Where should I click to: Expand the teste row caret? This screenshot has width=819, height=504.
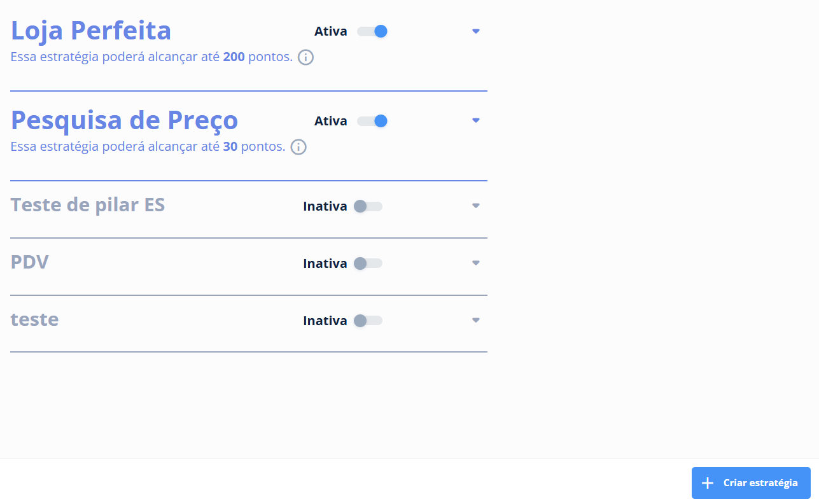476,320
